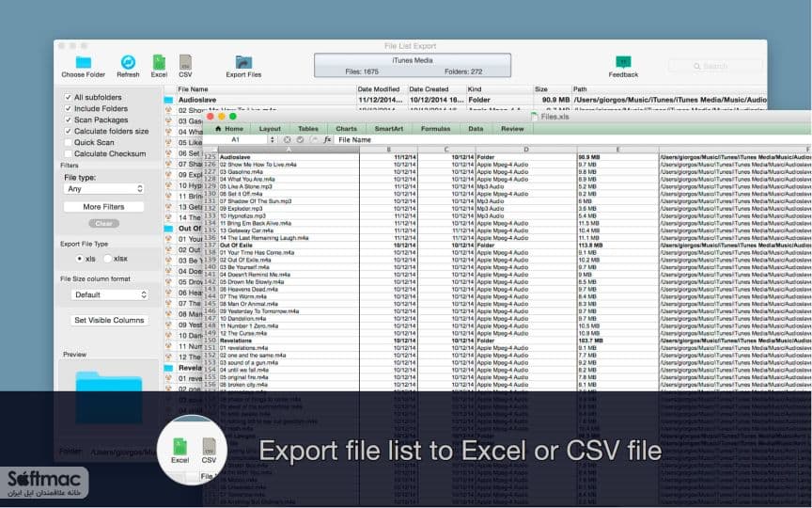Click the Choose Folder toolbar icon
The width and height of the screenshot is (812, 508).
pyautogui.click(x=84, y=63)
